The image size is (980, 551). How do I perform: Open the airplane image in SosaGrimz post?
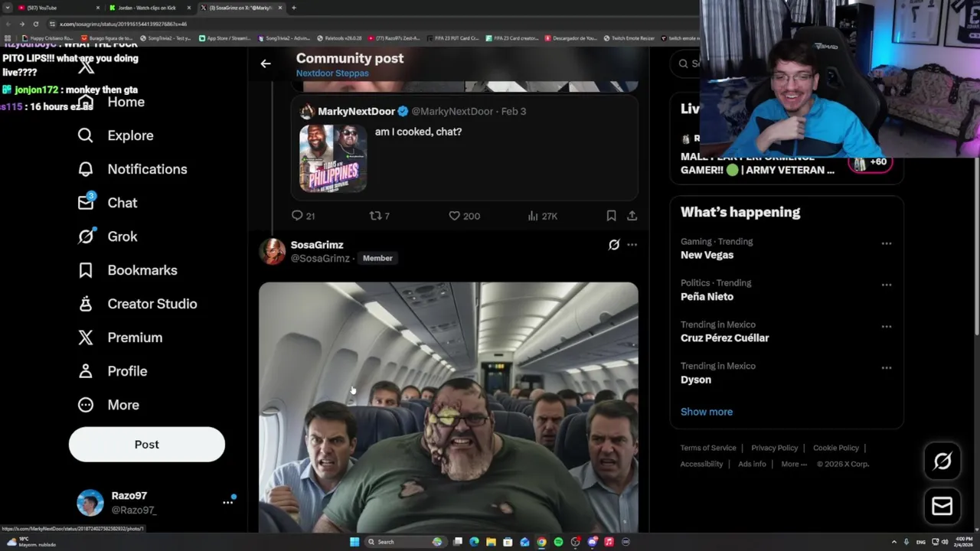tap(448, 407)
